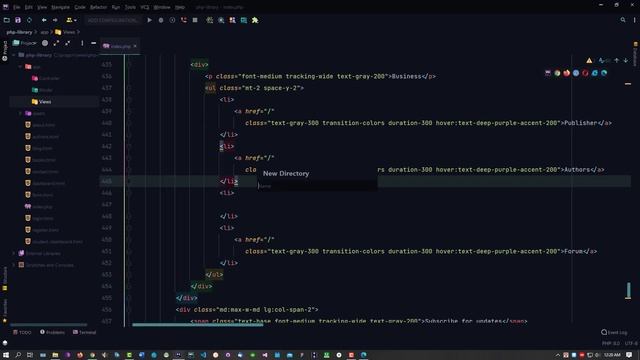Click the Run with Coverage icon

point(172,20)
